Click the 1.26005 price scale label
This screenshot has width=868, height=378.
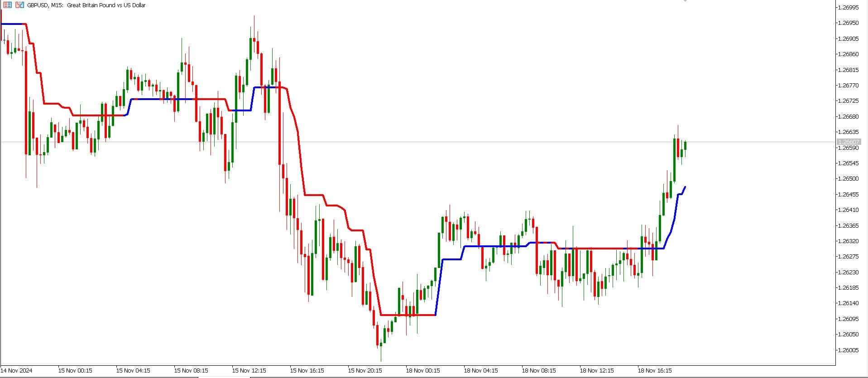849,350
